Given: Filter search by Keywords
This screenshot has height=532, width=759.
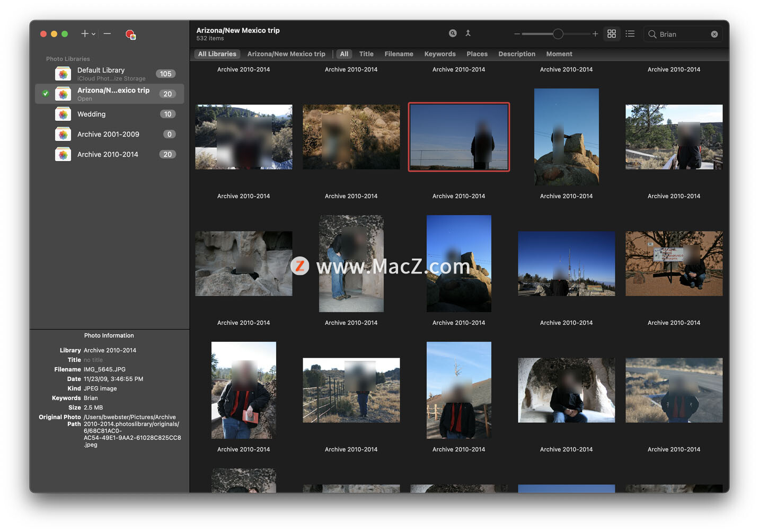Looking at the screenshot, I should [440, 54].
